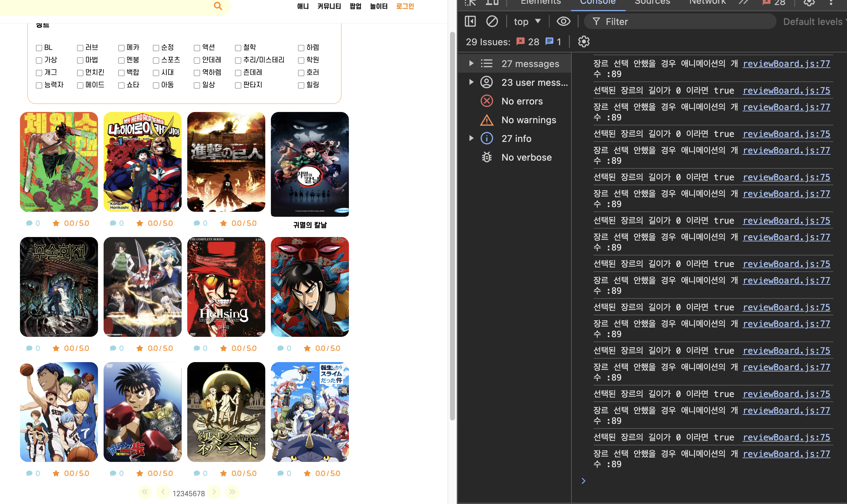Expand the 27 messages group
Viewport: 847px width, 504px height.
point(471,63)
